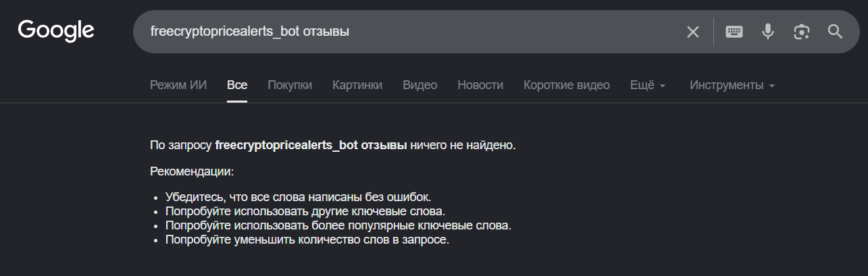Image resolution: width=868 pixels, height=276 pixels.
Task: Open the Короткие видео tab
Action: tap(567, 85)
